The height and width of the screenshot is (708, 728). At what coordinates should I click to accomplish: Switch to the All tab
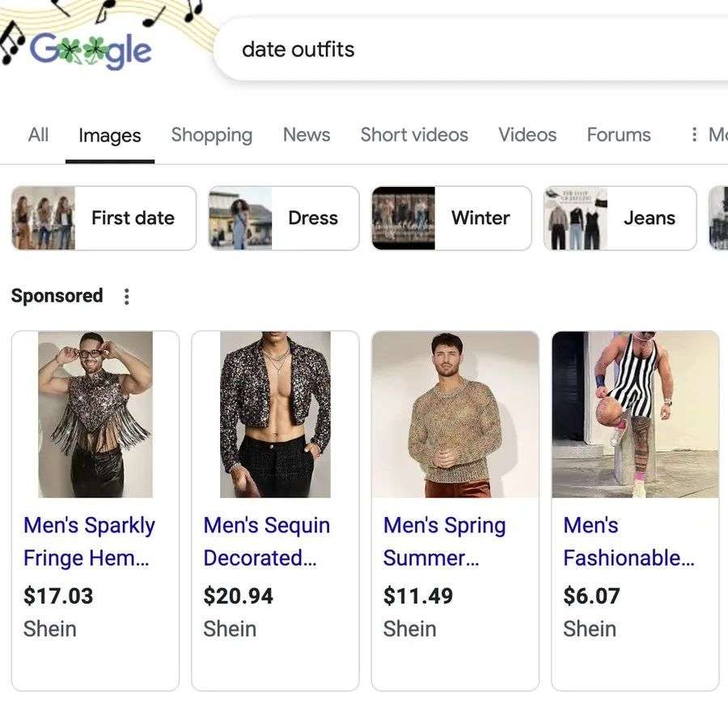point(38,134)
